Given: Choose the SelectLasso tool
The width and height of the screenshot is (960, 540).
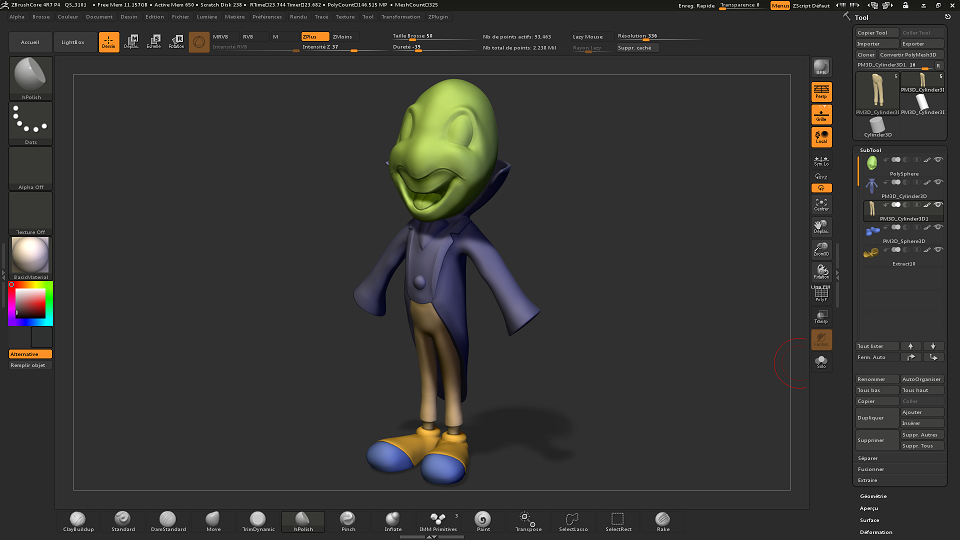Looking at the screenshot, I should [573, 522].
